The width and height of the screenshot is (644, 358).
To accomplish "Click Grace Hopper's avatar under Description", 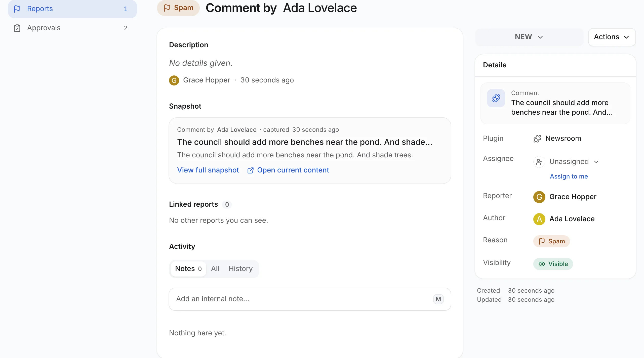I will (x=174, y=80).
